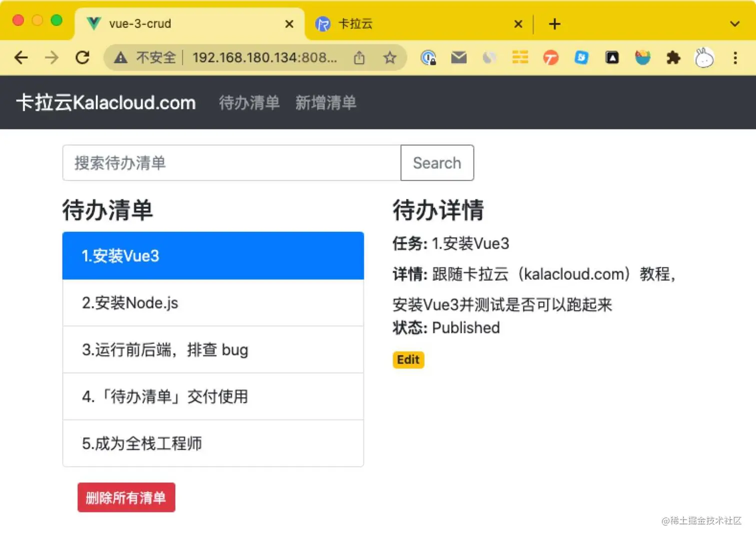Image resolution: width=756 pixels, height=540 pixels.
Task: Click the black square extension icon
Action: click(612, 58)
